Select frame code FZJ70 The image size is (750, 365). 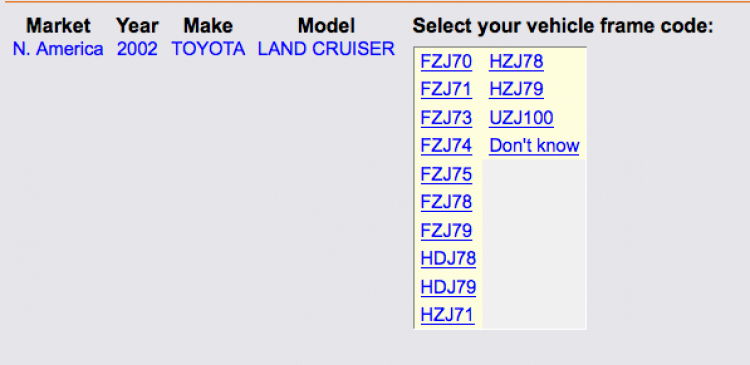(x=446, y=62)
